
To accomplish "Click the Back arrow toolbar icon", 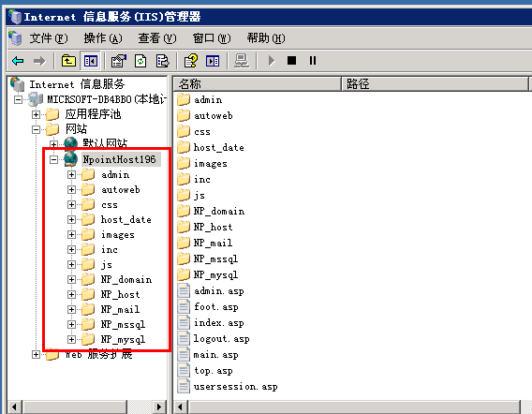I will [18, 61].
